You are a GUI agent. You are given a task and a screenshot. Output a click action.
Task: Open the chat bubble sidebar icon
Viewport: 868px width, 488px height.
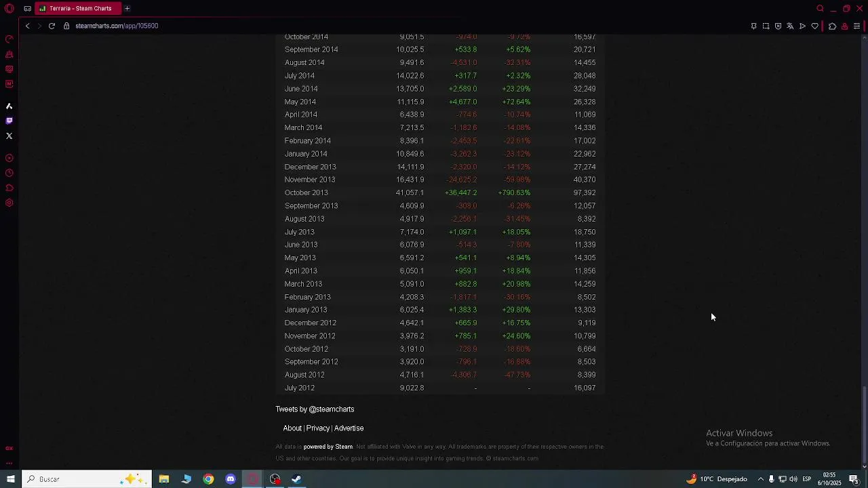(x=9, y=188)
